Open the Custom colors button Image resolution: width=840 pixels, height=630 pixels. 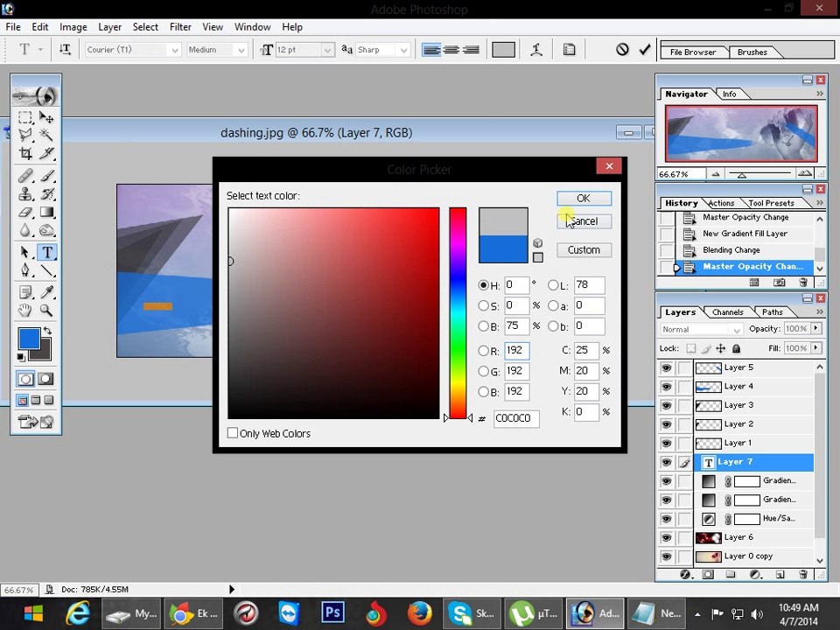pos(584,250)
